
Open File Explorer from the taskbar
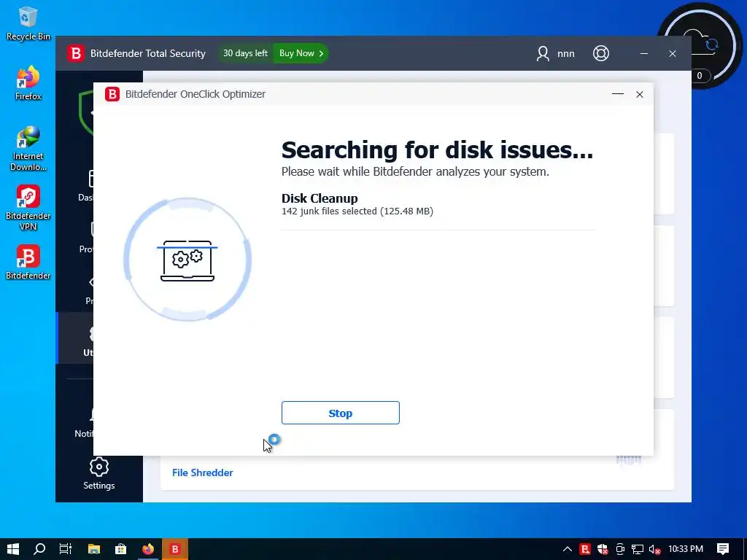[94, 549]
